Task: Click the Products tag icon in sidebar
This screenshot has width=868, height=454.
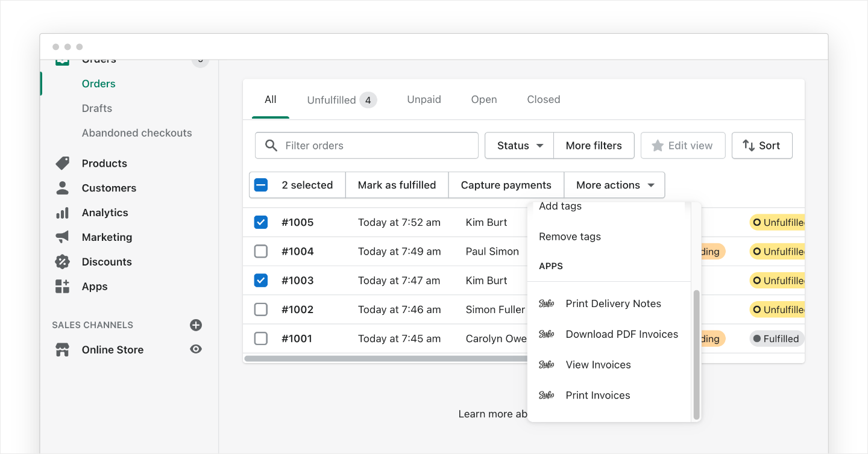Action: (x=62, y=163)
